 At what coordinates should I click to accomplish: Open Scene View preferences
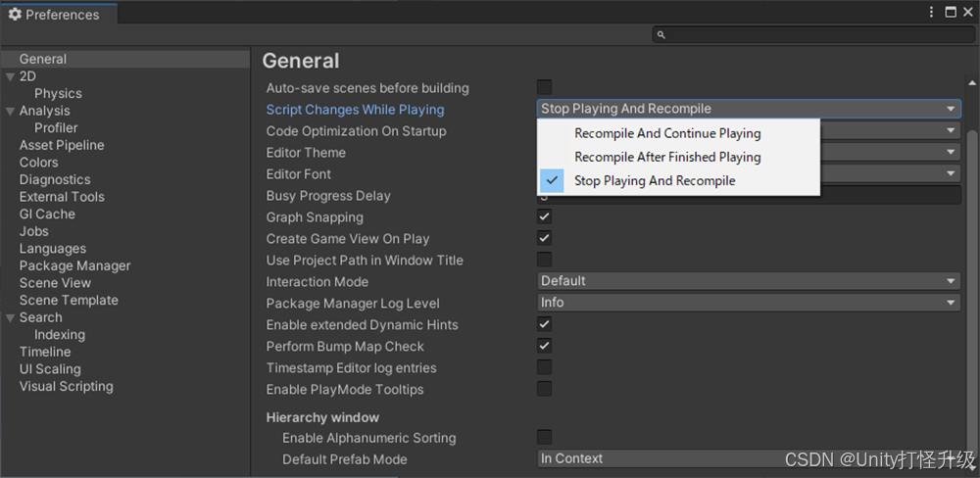55,283
